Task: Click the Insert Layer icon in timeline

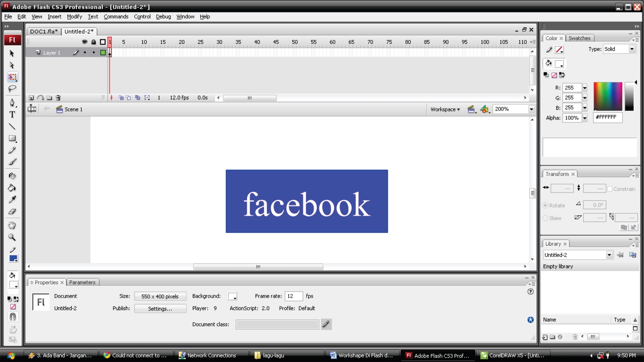Action: 31,98
